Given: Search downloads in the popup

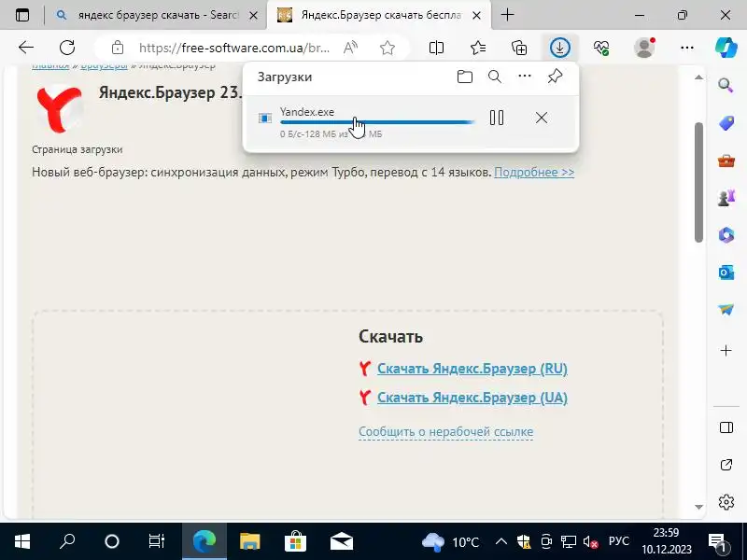Looking at the screenshot, I should [x=495, y=77].
